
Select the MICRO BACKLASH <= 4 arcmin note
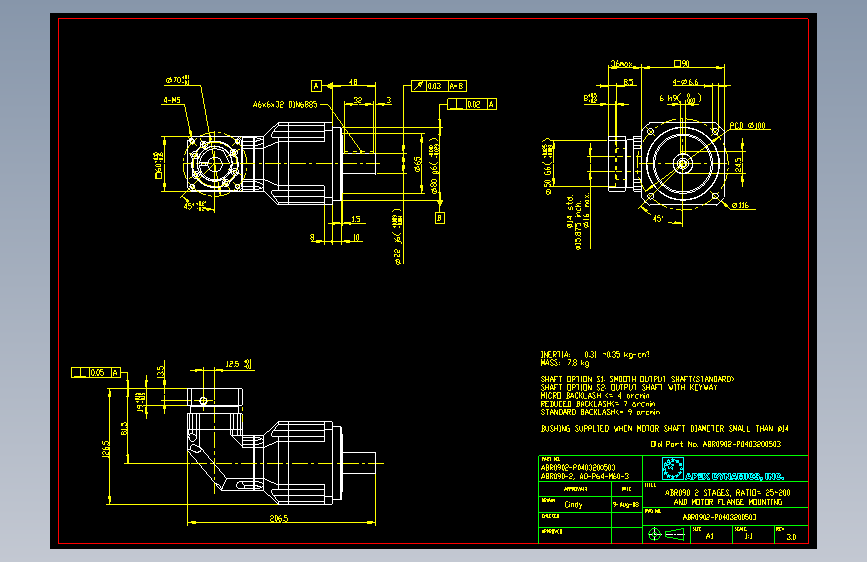[595, 396]
